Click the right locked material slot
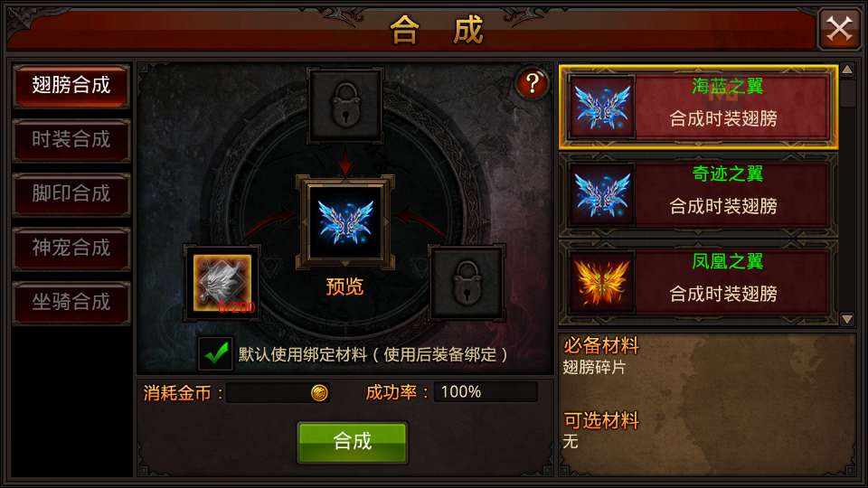Image resolution: width=868 pixels, height=488 pixels. point(467,282)
